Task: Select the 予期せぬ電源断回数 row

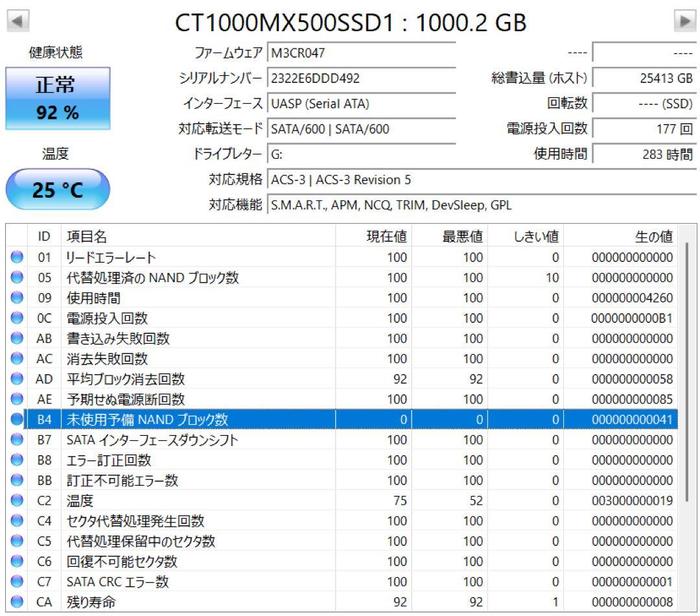Action: (x=162, y=399)
